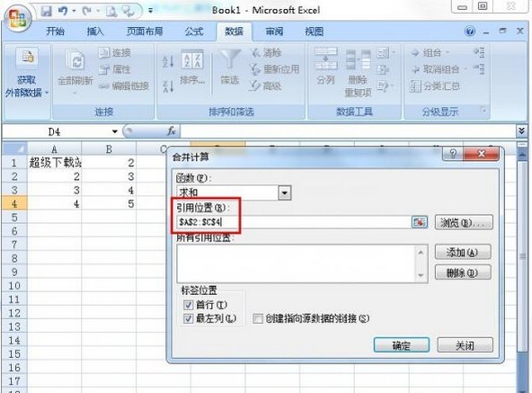Image resolution: width=532 pixels, height=393 pixels.
Task: Click the Excel help icon in ribbon
Action: (470, 31)
